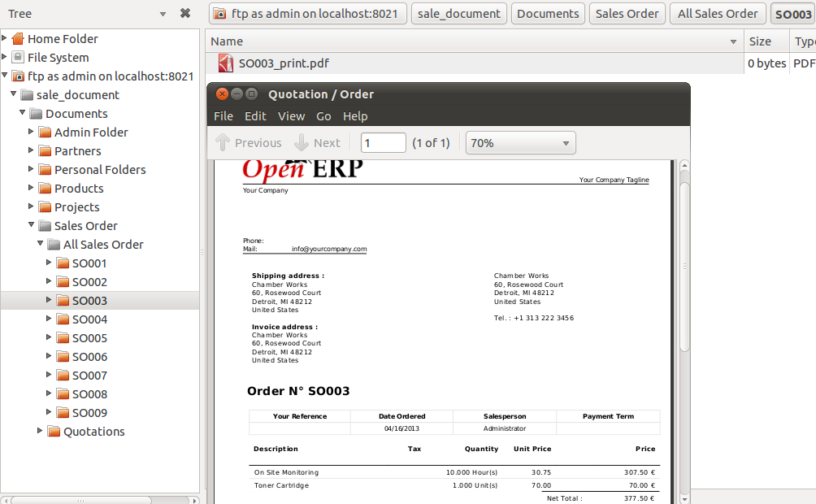This screenshot has height=504, width=816.
Task: Open the Tree side pane selector dropdown
Action: 163,14
